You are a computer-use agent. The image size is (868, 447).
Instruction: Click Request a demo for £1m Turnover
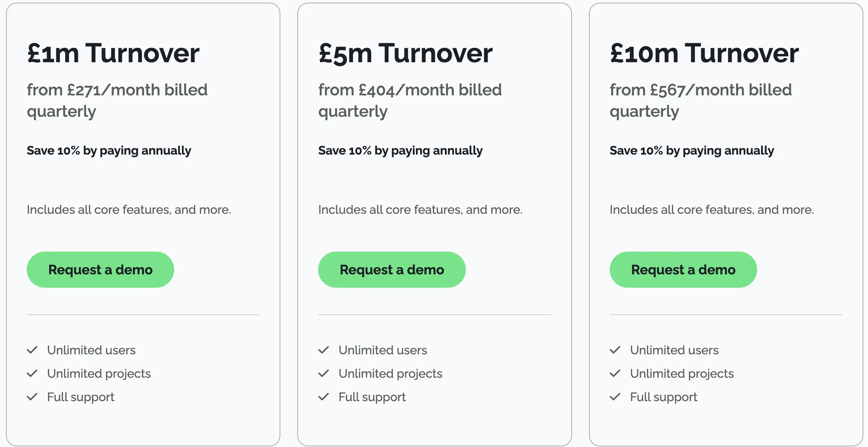[x=100, y=270]
